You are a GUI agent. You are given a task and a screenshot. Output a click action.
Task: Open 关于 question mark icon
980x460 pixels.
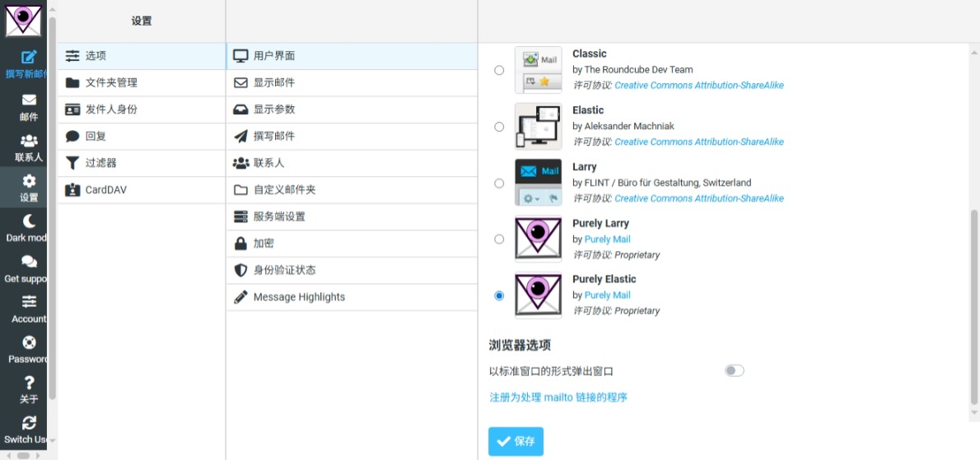[x=29, y=383]
